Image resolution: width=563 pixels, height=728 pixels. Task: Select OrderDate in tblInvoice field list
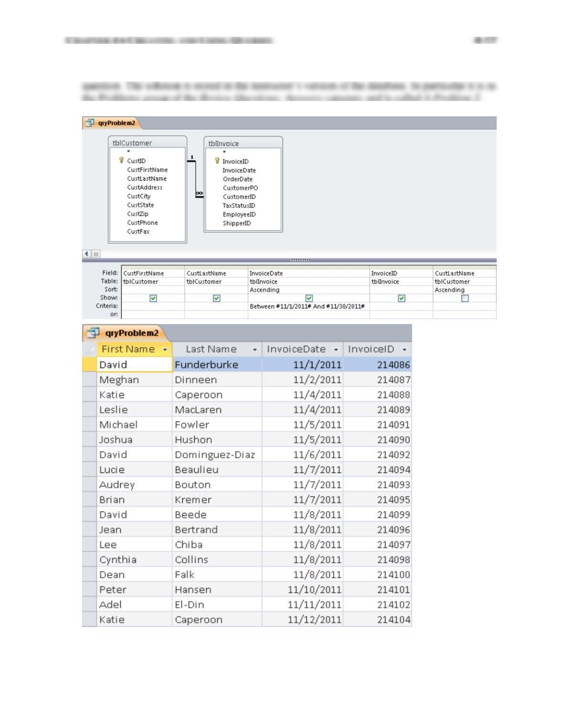(x=238, y=179)
